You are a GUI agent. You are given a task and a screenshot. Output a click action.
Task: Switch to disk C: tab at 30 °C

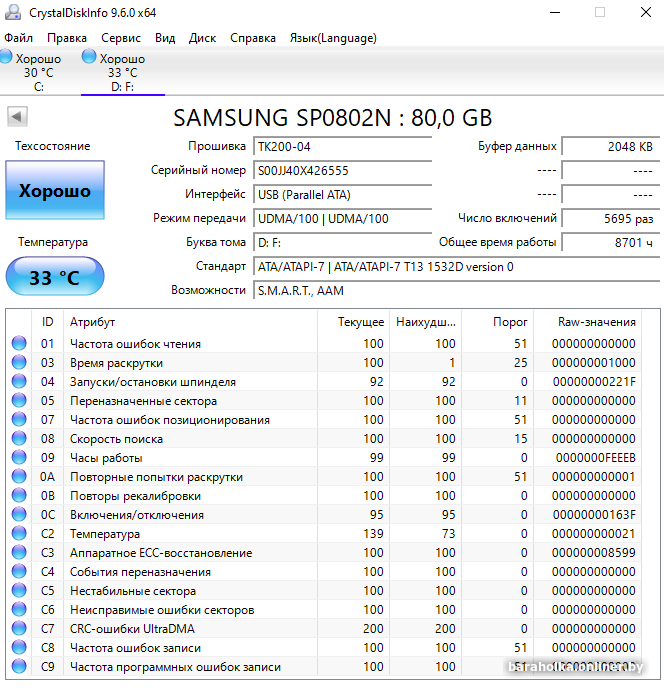(x=38, y=72)
